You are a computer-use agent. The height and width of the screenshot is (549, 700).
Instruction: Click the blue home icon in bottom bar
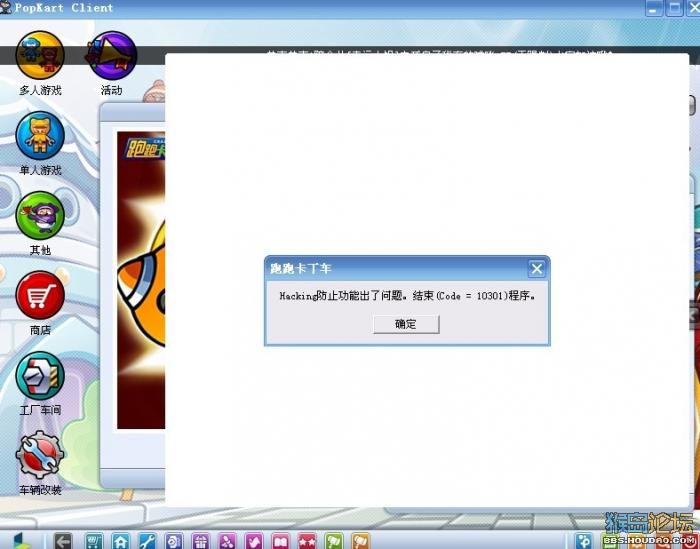click(x=121, y=541)
